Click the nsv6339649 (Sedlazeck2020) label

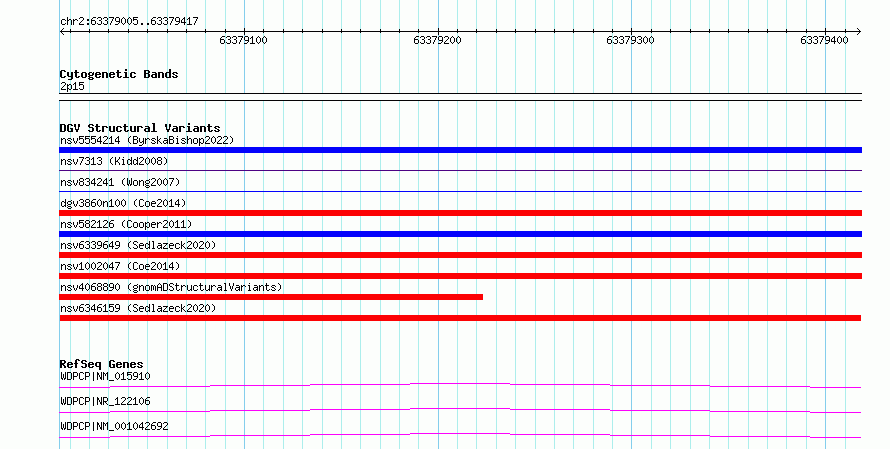point(138,245)
